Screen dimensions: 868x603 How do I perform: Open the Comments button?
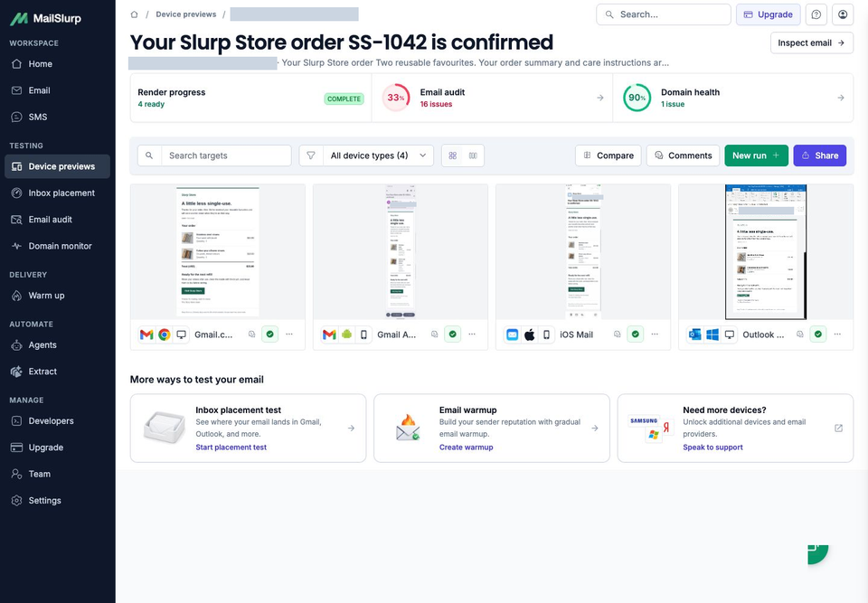click(x=684, y=155)
